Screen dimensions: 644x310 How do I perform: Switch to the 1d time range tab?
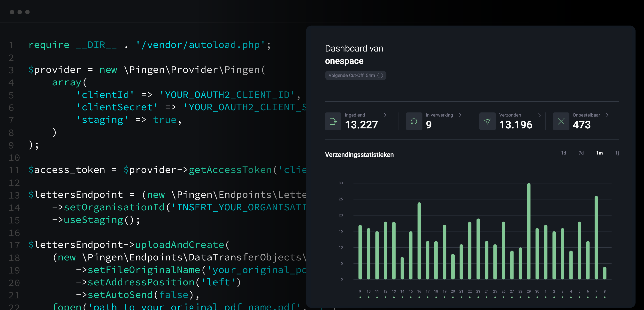pyautogui.click(x=564, y=153)
